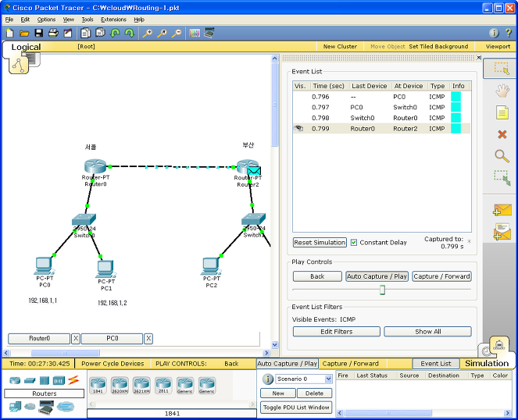This screenshot has height=420, width=518.
Task: Choose the Delete tool red X
Action: pyautogui.click(x=502, y=134)
